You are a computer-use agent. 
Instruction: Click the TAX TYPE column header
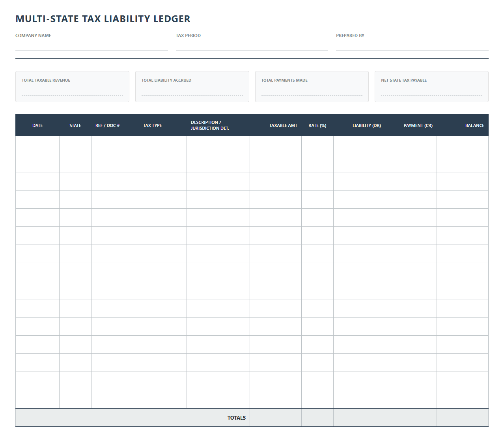click(x=163, y=125)
